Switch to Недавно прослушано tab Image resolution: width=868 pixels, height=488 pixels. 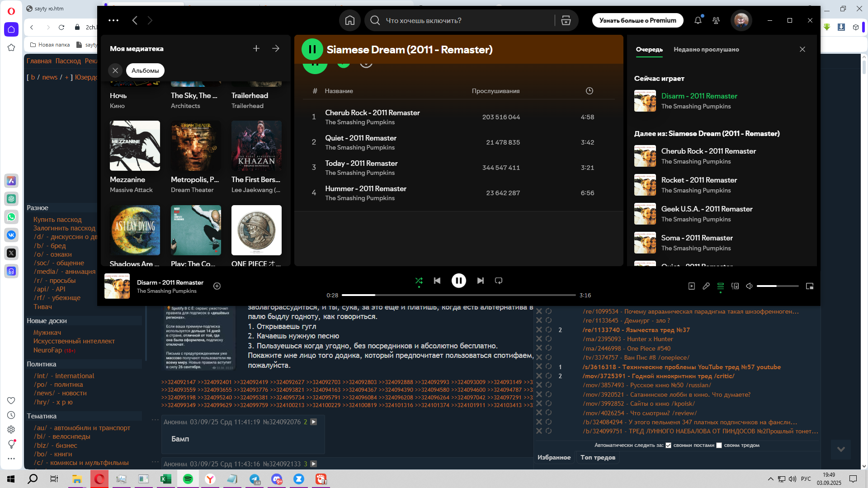pos(706,49)
